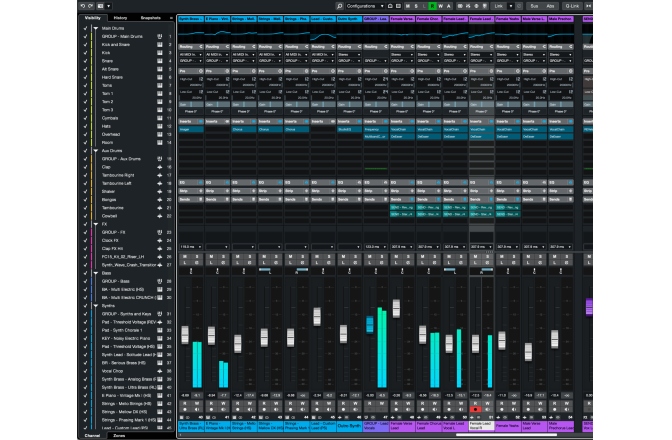Image resolution: width=672 pixels, height=440 pixels.
Task: Click the Zones button at bottom left
Action: point(119,436)
